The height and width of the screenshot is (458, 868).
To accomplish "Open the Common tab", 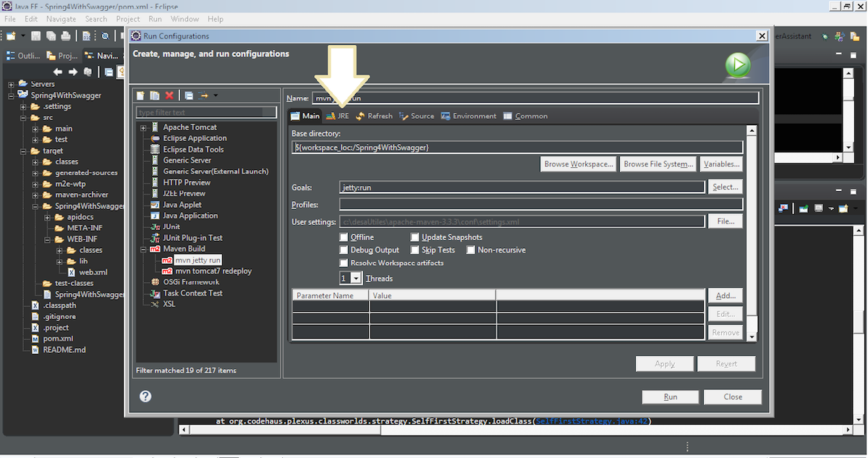I will [526, 116].
